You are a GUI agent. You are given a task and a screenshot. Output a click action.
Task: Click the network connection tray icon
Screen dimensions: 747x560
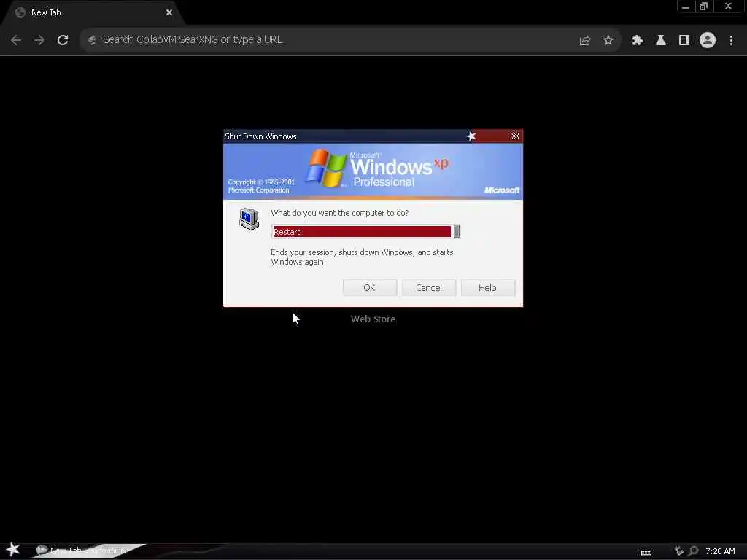(679, 551)
